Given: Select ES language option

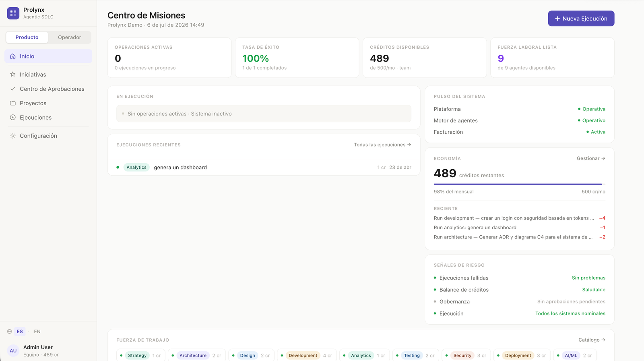Looking at the screenshot, I should [x=20, y=332].
